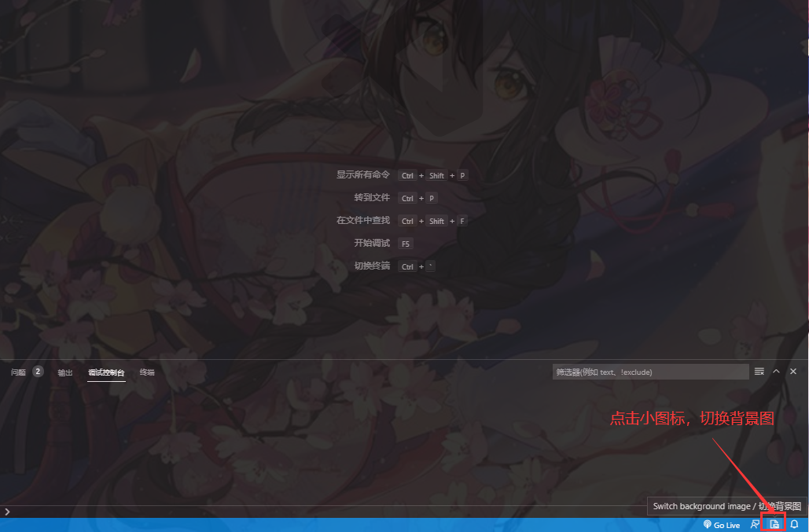This screenshot has width=809, height=532.
Task: Click the debug console input prompt arrow
Action: point(7,512)
